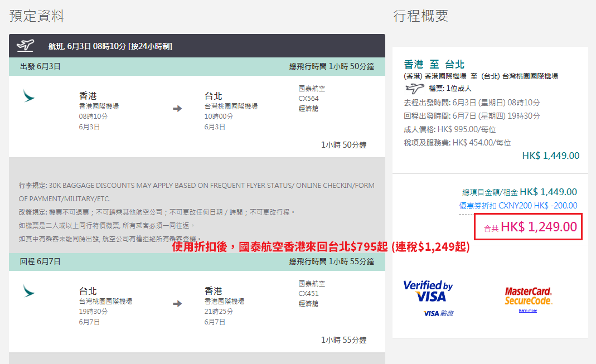Click 回程出發時間 line in trip summary

point(472,116)
